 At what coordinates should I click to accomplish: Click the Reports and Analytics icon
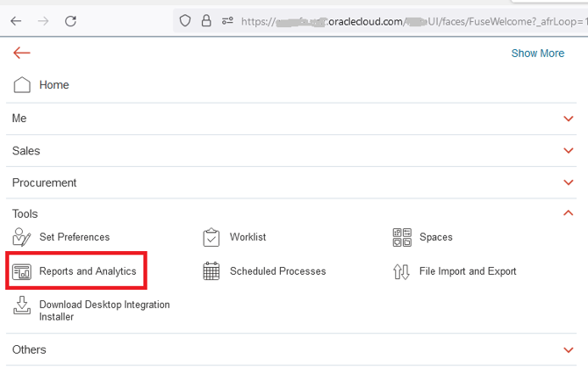23,272
